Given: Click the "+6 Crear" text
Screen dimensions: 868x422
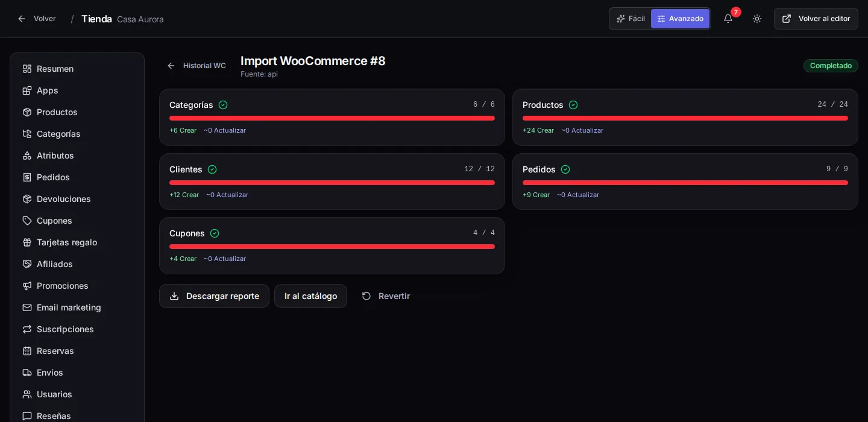Looking at the screenshot, I should pyautogui.click(x=183, y=130).
